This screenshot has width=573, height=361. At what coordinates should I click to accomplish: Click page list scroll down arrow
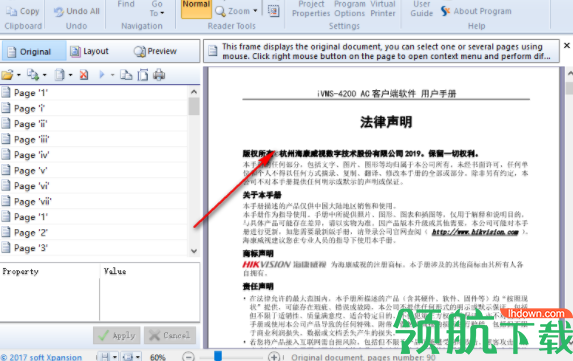tap(194, 251)
